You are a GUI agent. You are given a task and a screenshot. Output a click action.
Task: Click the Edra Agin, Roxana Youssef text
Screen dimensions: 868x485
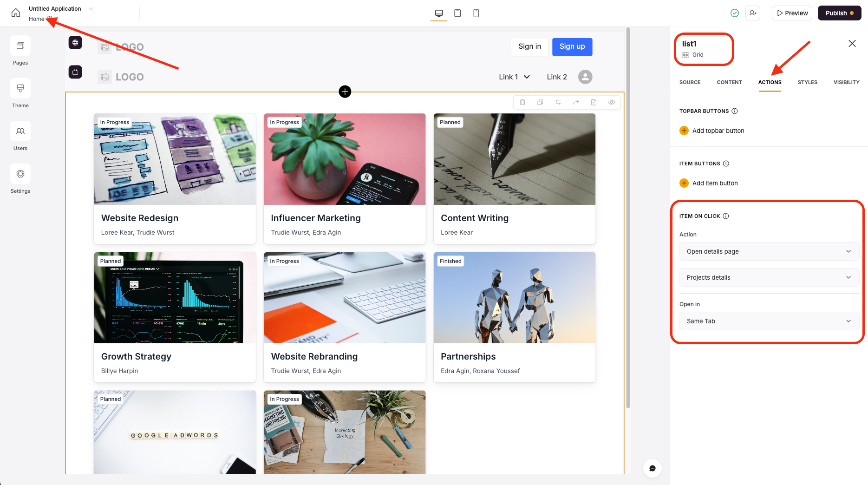(x=480, y=371)
